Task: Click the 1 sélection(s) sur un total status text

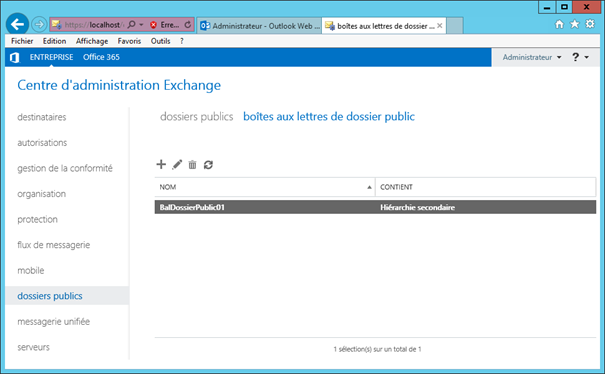Action: pyautogui.click(x=377, y=349)
